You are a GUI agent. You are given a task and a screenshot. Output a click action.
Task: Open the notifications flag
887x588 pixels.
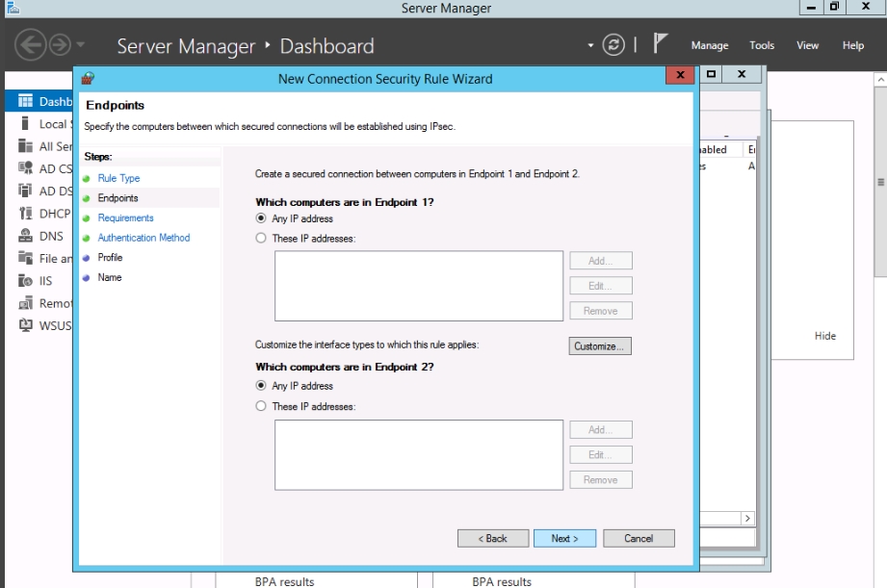click(660, 43)
